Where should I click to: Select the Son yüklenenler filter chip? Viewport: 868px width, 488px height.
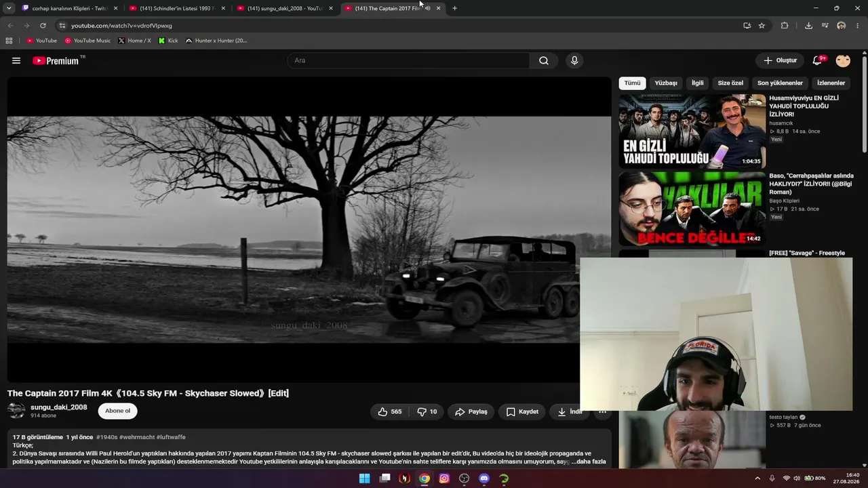point(780,83)
